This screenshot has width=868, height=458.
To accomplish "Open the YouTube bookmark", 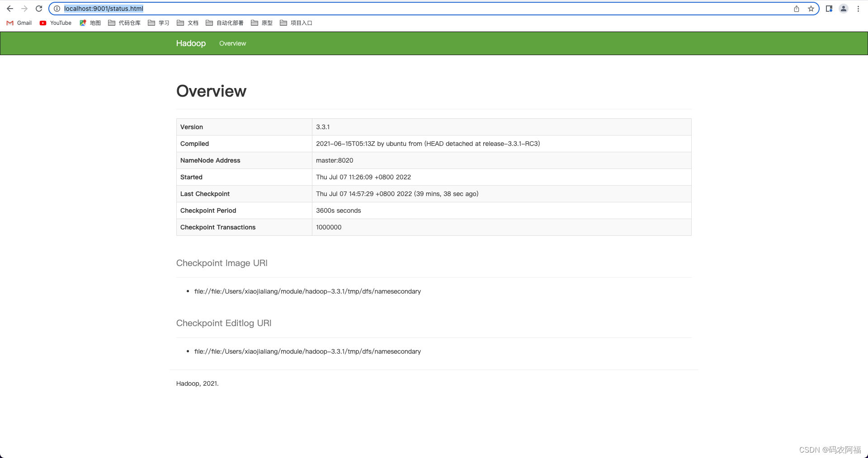I will pyautogui.click(x=55, y=23).
